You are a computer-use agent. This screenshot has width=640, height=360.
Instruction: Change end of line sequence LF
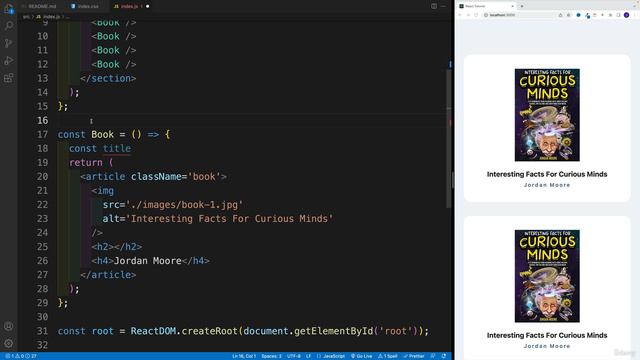coord(309,356)
